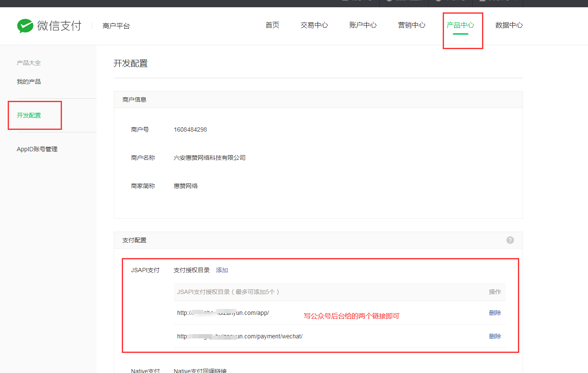Select the 营销中心 tab
Viewport: 588px width, 373px height.
pyautogui.click(x=412, y=25)
